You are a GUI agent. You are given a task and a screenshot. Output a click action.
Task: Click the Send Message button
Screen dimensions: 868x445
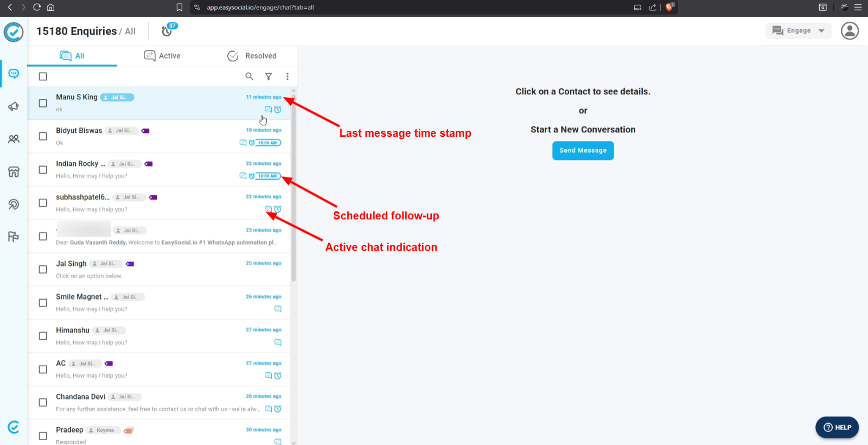click(x=583, y=151)
